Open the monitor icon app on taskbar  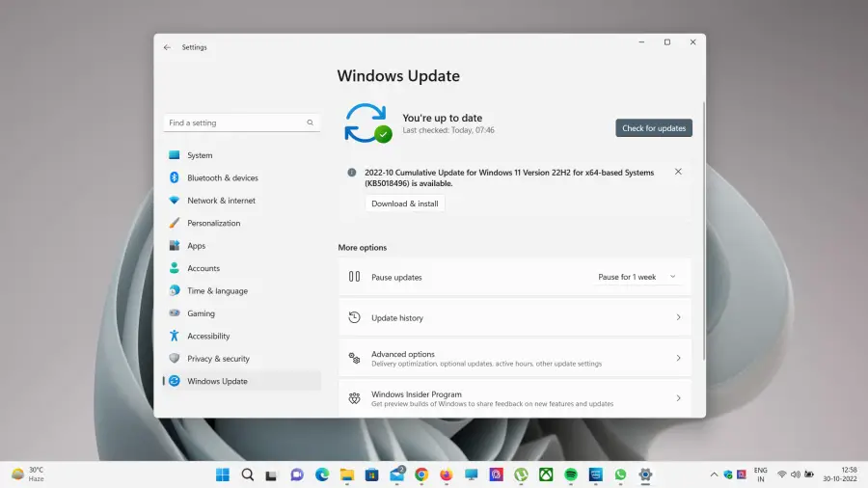(x=471, y=474)
